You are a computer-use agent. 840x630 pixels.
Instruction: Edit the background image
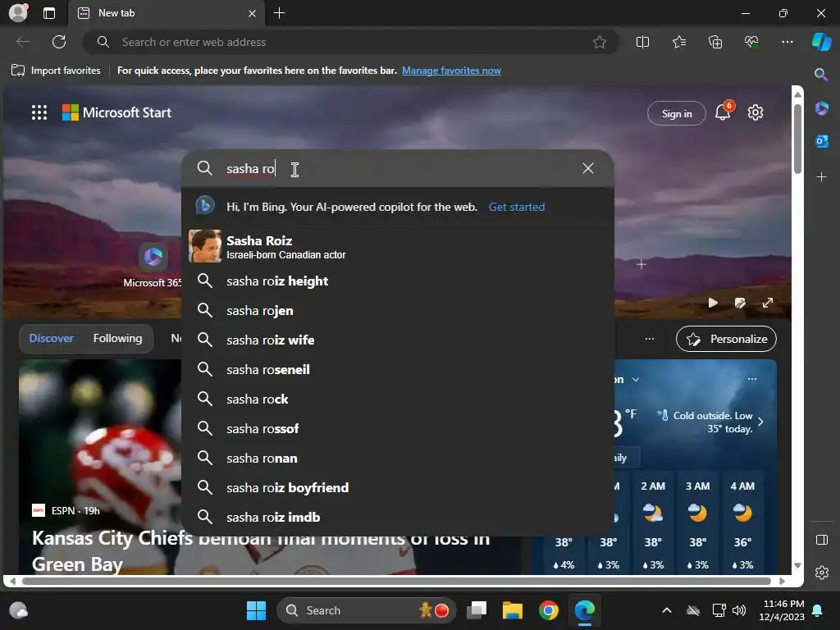click(x=740, y=303)
